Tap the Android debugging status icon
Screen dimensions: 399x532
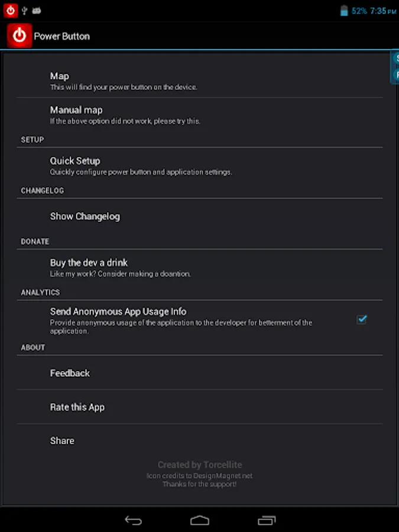point(37,11)
